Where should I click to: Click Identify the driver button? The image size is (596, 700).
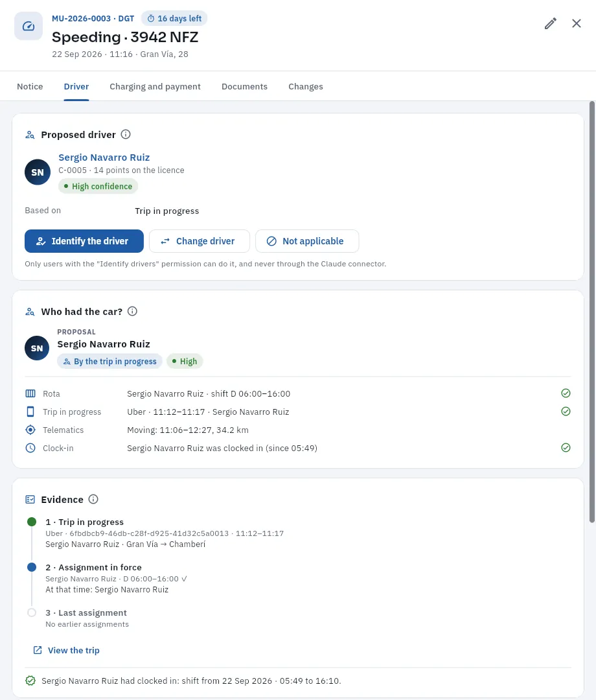click(x=84, y=241)
